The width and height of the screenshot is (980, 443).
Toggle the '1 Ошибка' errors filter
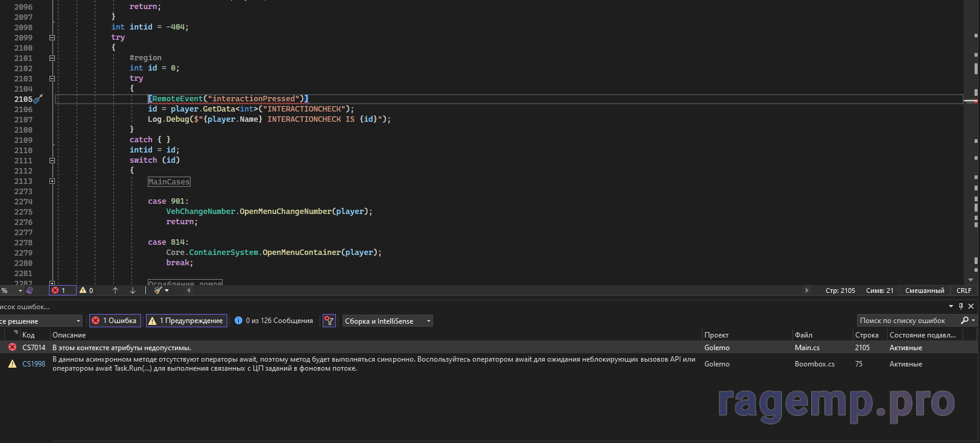click(x=115, y=321)
